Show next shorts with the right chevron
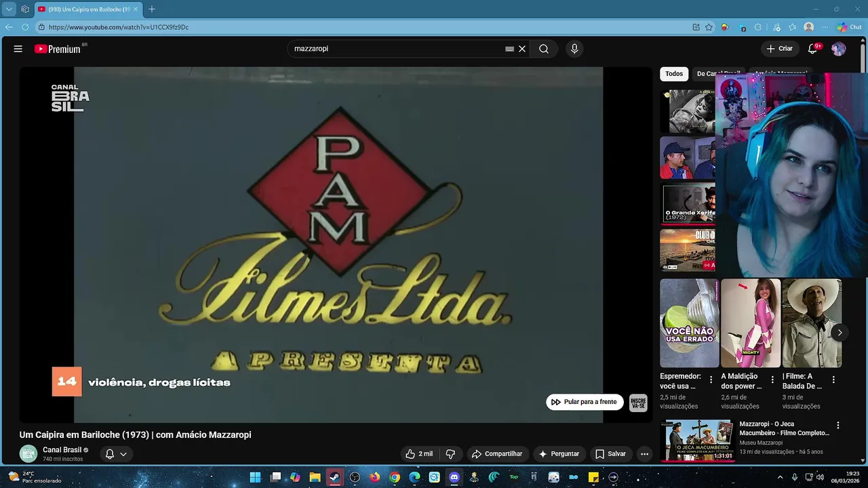This screenshot has width=868, height=488. coord(840,332)
